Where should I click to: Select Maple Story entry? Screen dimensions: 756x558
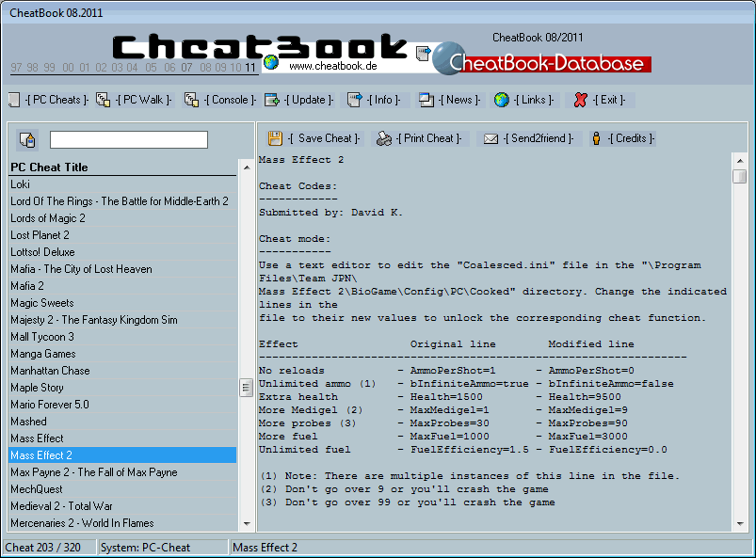pyautogui.click(x=123, y=388)
